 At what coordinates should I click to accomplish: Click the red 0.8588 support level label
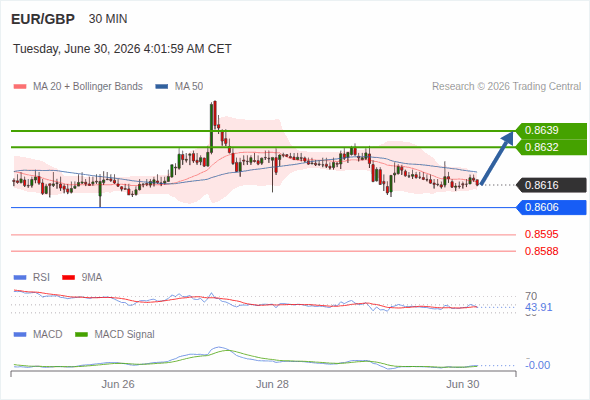click(541, 251)
